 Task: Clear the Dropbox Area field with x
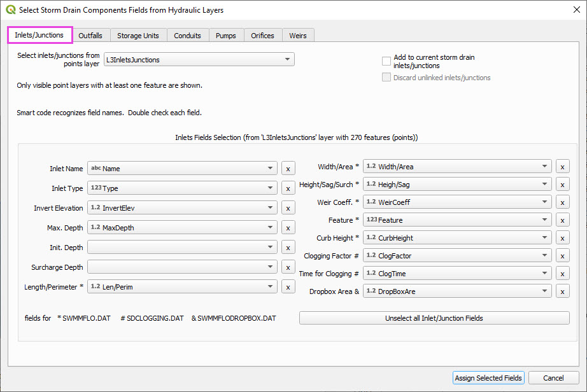[x=562, y=291]
